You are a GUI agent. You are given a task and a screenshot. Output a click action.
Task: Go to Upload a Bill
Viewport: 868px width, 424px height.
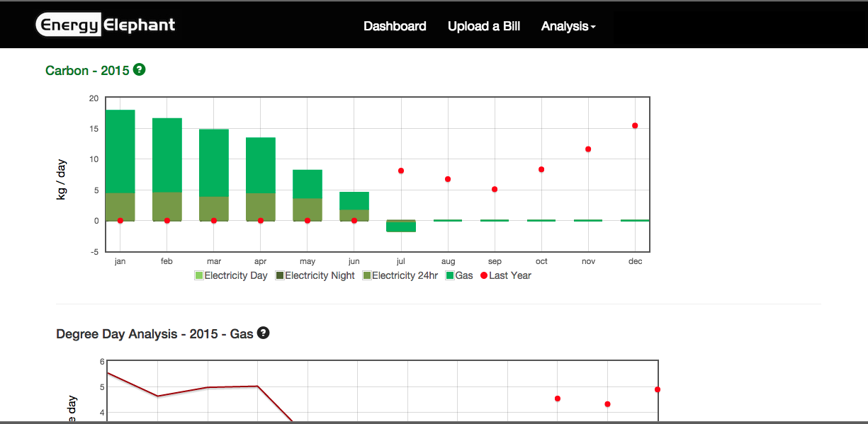coord(484,26)
